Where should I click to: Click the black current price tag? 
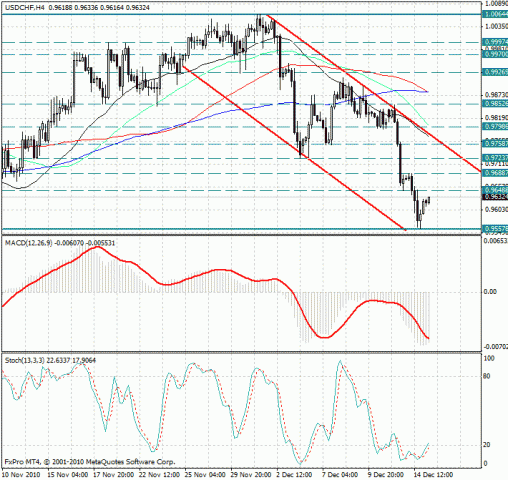(x=495, y=197)
